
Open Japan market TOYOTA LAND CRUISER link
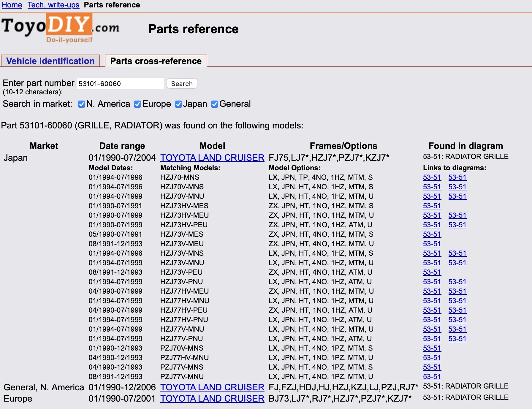(x=212, y=158)
